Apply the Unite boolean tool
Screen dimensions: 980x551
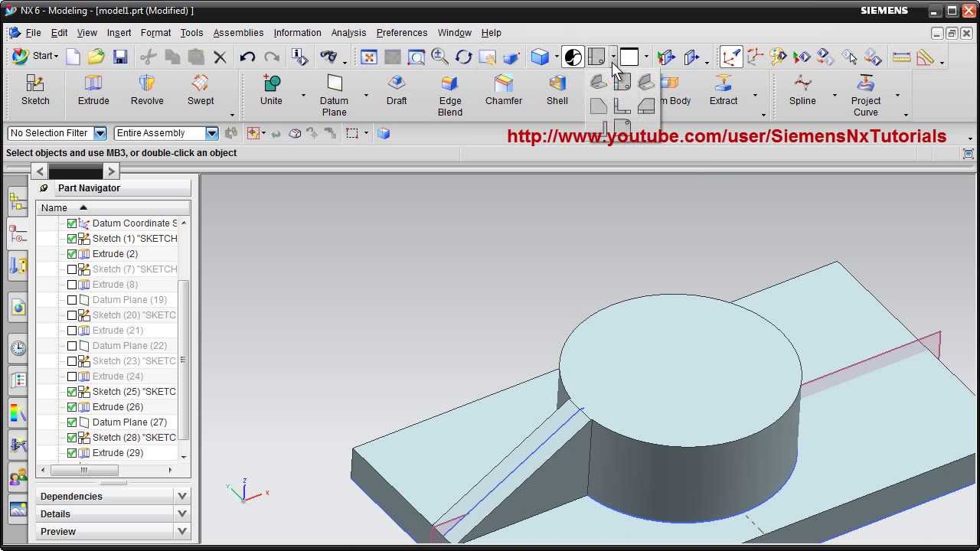pos(271,91)
